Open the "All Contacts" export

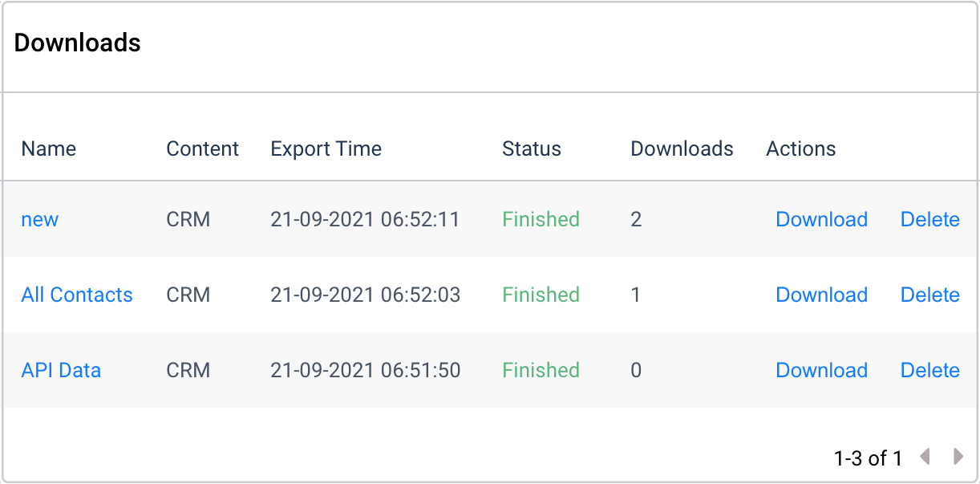[76, 295]
